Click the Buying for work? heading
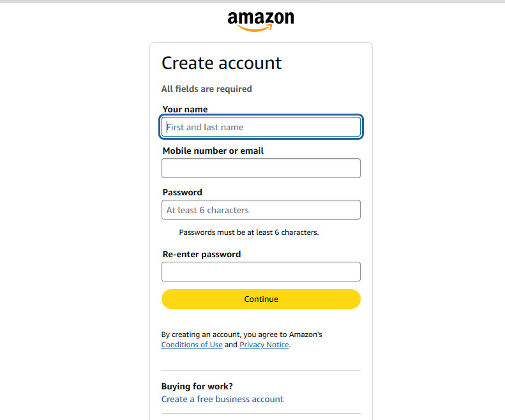The width and height of the screenshot is (505, 420). (x=197, y=386)
